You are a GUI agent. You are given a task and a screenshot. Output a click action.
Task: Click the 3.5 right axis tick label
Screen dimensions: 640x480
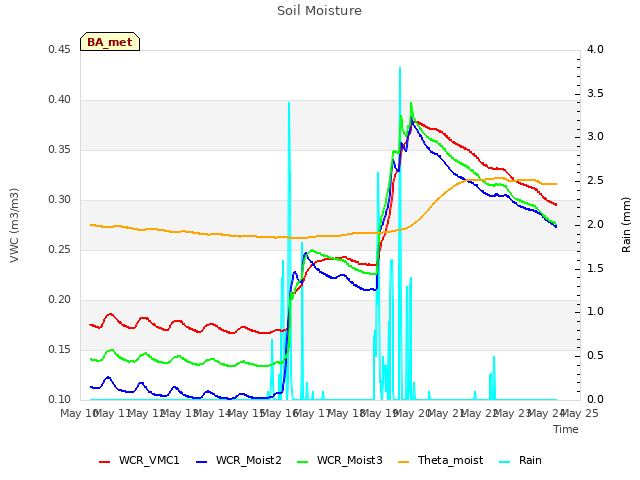click(x=595, y=93)
